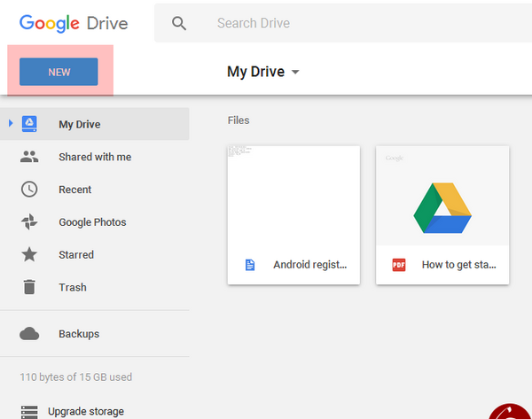
Task: Click the NEW button
Action: (59, 72)
